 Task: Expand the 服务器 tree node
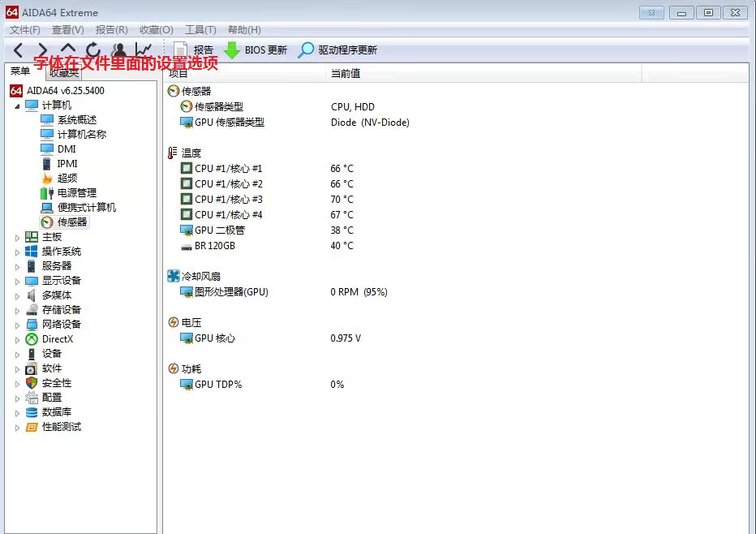[17, 267]
